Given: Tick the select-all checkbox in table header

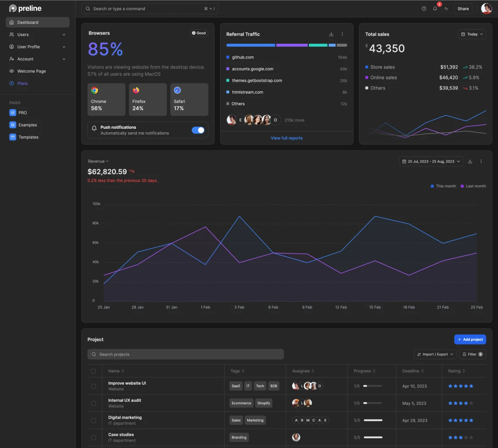Looking at the screenshot, I should (x=93, y=371).
